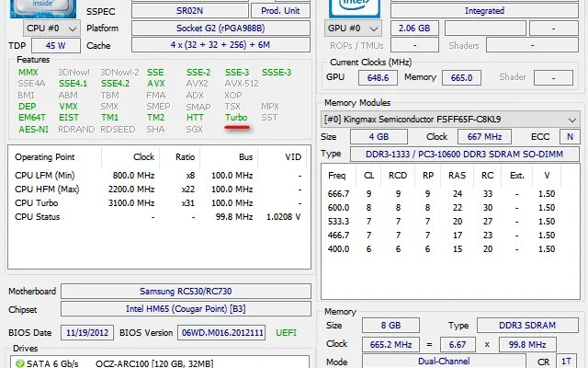The width and height of the screenshot is (588, 368).
Task: Click the 99.8 MHz base clock field
Action: tap(527, 344)
